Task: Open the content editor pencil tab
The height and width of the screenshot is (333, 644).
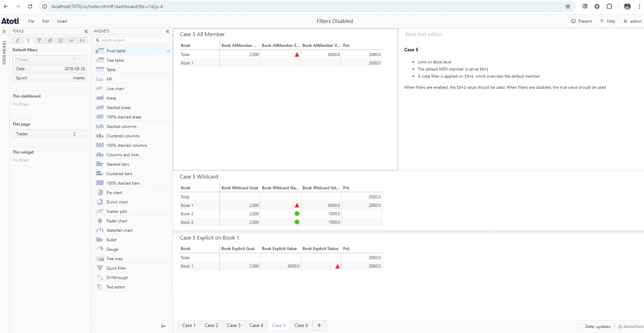Action: pos(18,40)
